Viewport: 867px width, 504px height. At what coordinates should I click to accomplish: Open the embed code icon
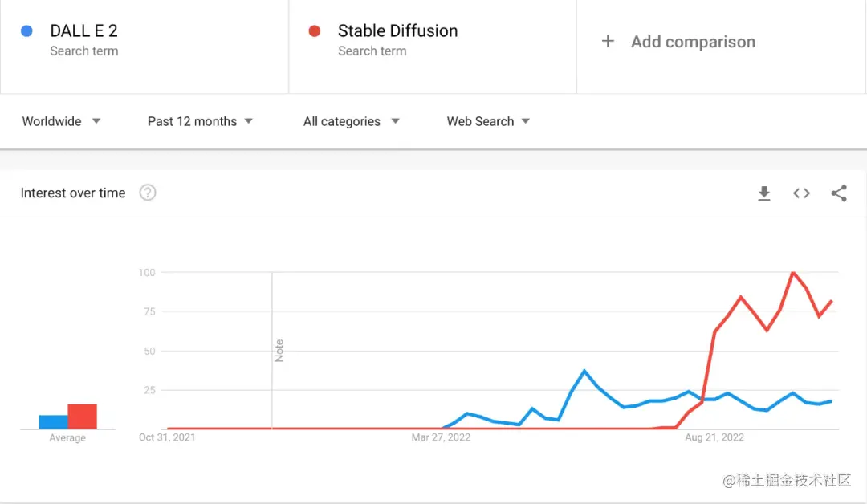(801, 193)
